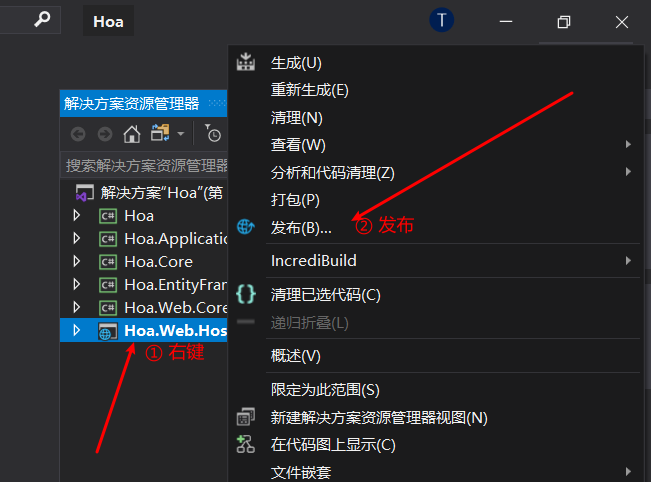Open the switch views dropdown arrow

(x=180, y=134)
